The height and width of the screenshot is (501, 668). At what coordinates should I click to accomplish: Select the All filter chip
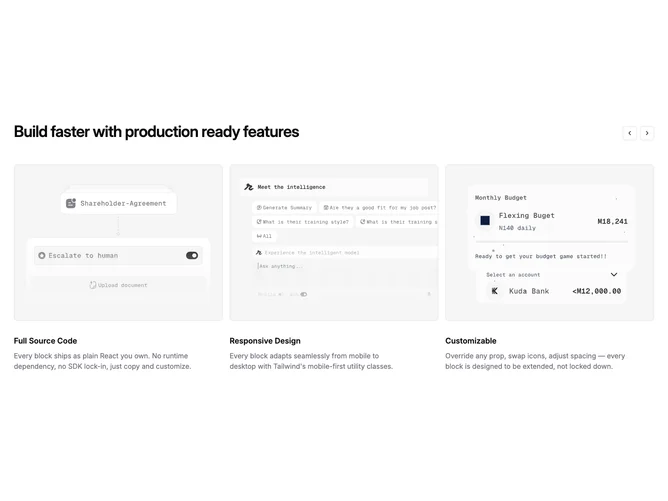(264, 236)
